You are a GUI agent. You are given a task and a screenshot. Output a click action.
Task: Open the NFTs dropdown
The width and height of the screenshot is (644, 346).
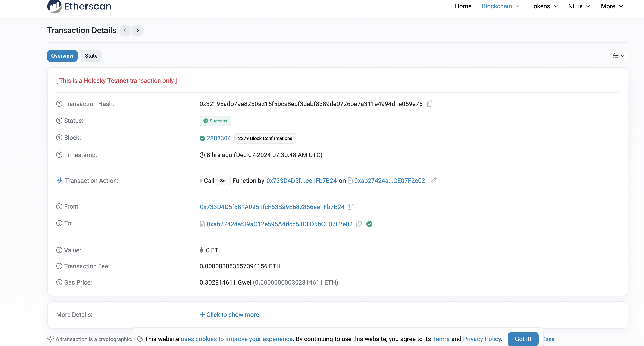[579, 6]
